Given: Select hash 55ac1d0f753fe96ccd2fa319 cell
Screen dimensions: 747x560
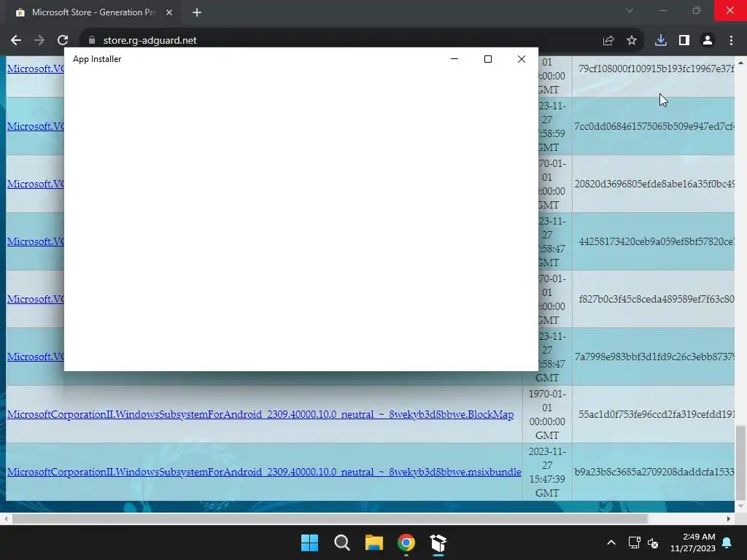Looking at the screenshot, I should (654, 414).
